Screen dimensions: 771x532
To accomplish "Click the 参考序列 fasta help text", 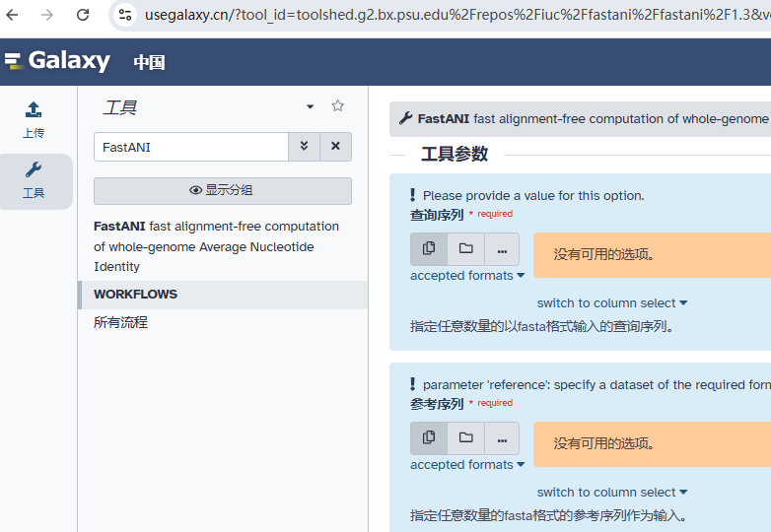I will click(548, 515).
